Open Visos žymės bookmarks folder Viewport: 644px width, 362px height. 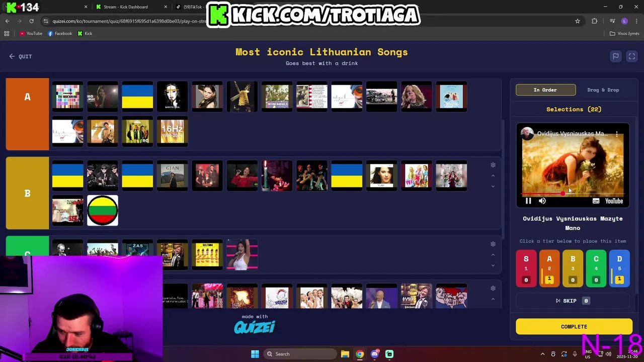pos(624,34)
